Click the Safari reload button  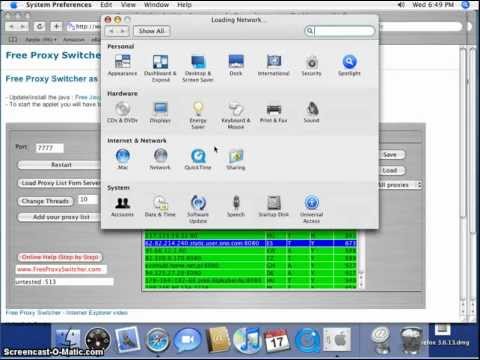[x=40, y=26]
